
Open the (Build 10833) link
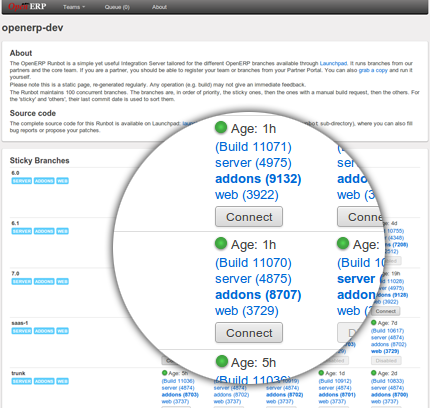click(387, 381)
